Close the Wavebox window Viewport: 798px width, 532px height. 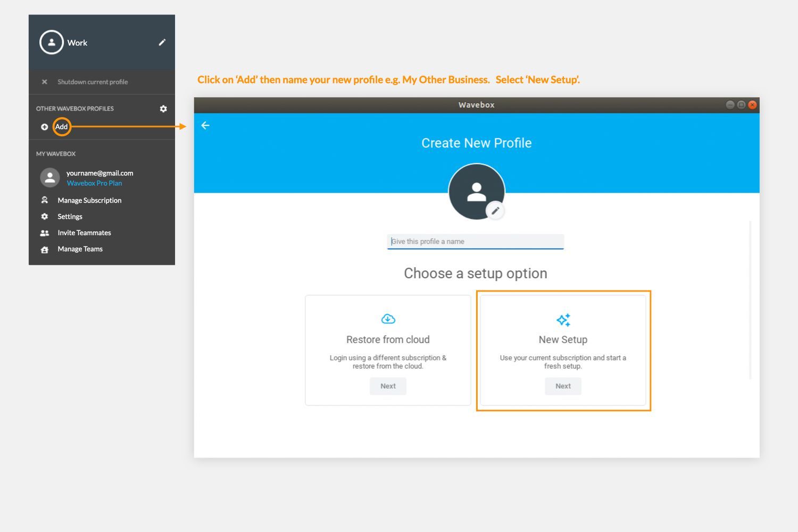click(752, 105)
